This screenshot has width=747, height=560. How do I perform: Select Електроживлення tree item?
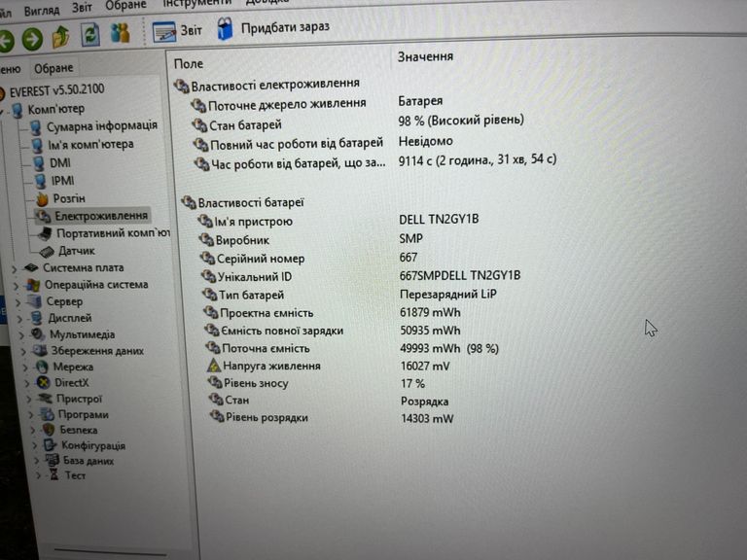[100, 216]
